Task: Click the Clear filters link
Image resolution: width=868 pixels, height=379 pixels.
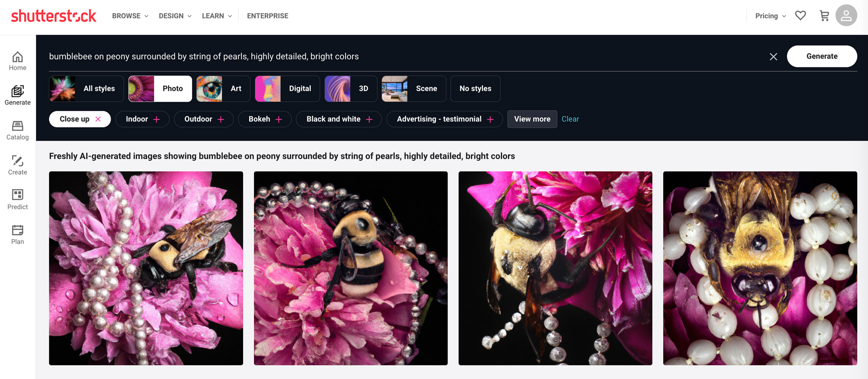Action: tap(570, 119)
